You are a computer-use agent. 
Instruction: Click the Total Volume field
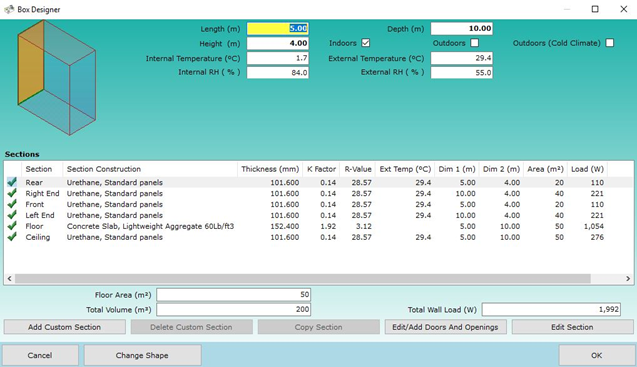[234, 310]
